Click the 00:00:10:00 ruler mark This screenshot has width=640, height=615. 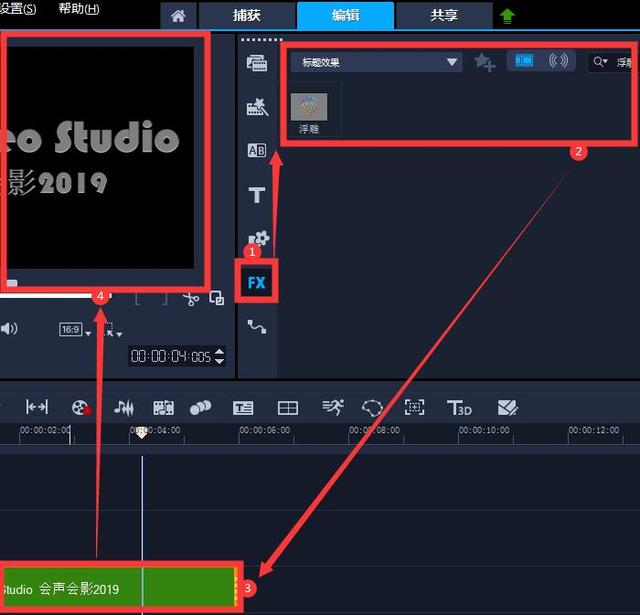click(484, 430)
